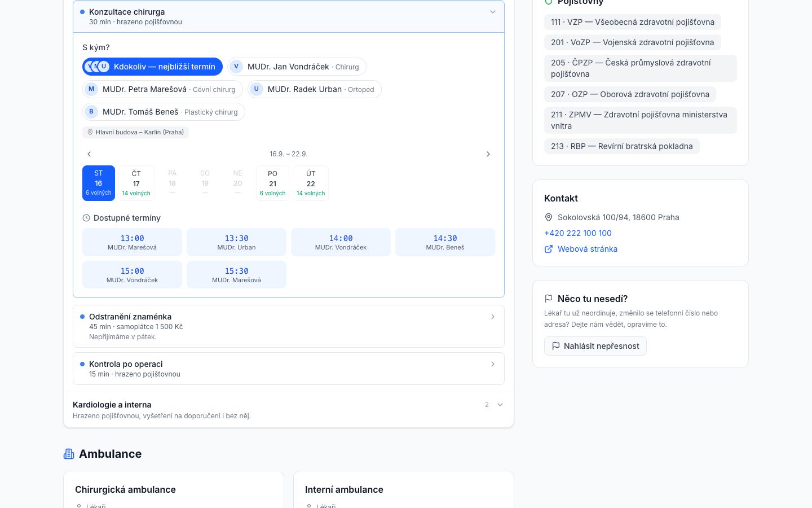This screenshot has height=508, width=812.
Task: Click the location pin icon next to Sokolovská address
Action: click(x=549, y=217)
